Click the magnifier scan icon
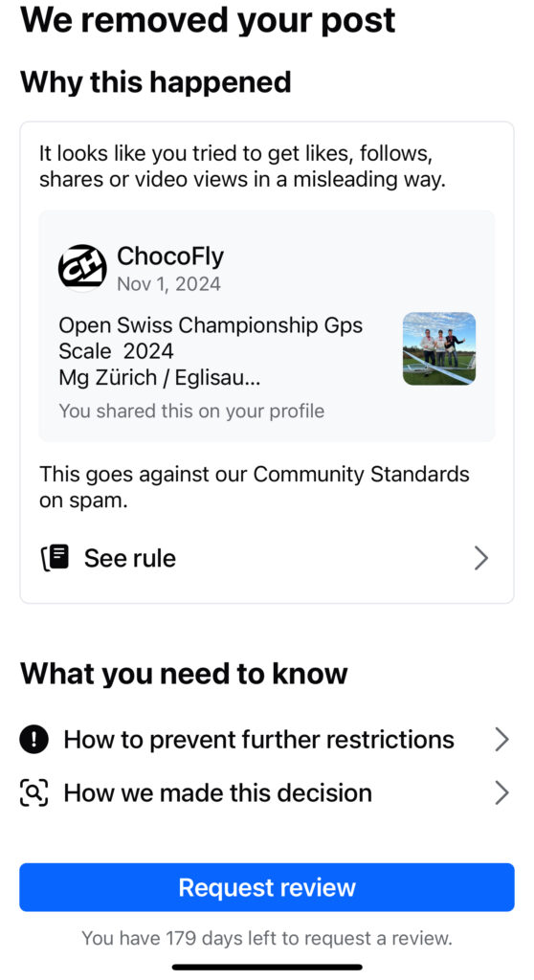The height and width of the screenshot is (980, 534). 33,792
